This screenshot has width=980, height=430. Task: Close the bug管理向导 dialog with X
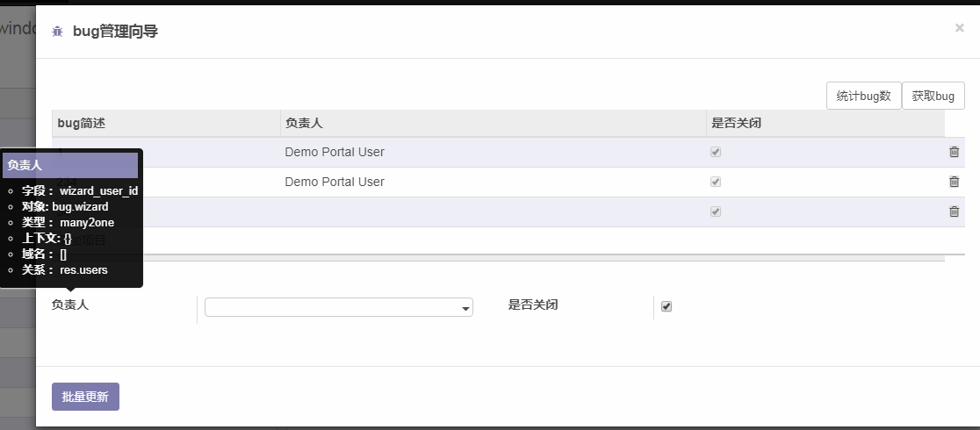click(960, 28)
